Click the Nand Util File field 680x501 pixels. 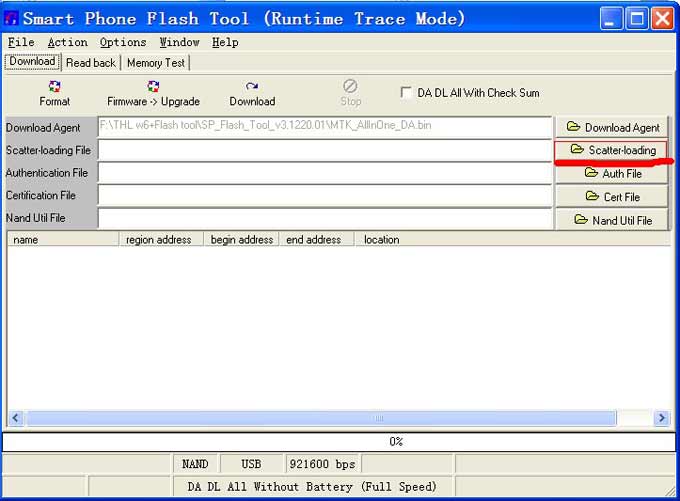tap(325, 218)
